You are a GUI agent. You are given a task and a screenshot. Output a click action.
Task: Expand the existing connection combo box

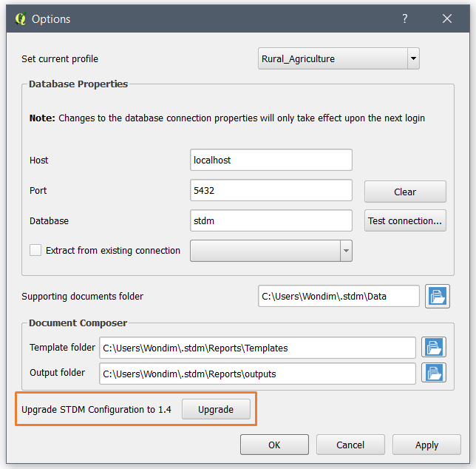pos(345,251)
